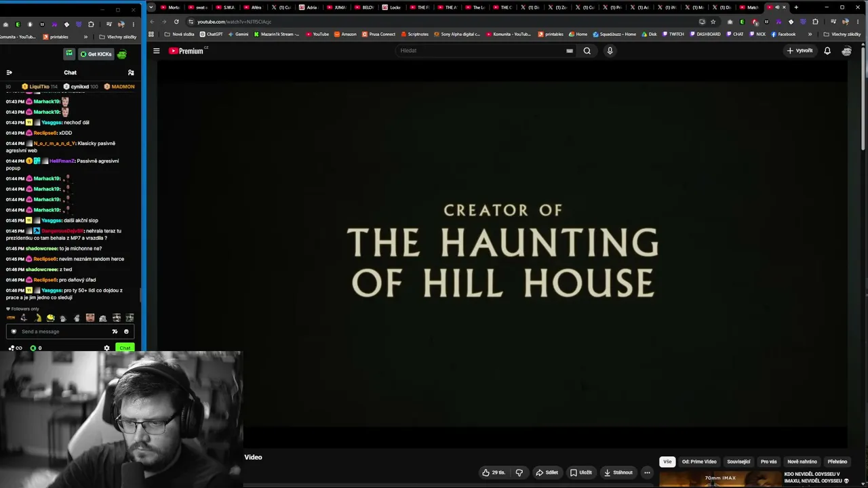The width and height of the screenshot is (868, 488).
Task: Bookmark this page with the star icon
Action: (x=713, y=22)
